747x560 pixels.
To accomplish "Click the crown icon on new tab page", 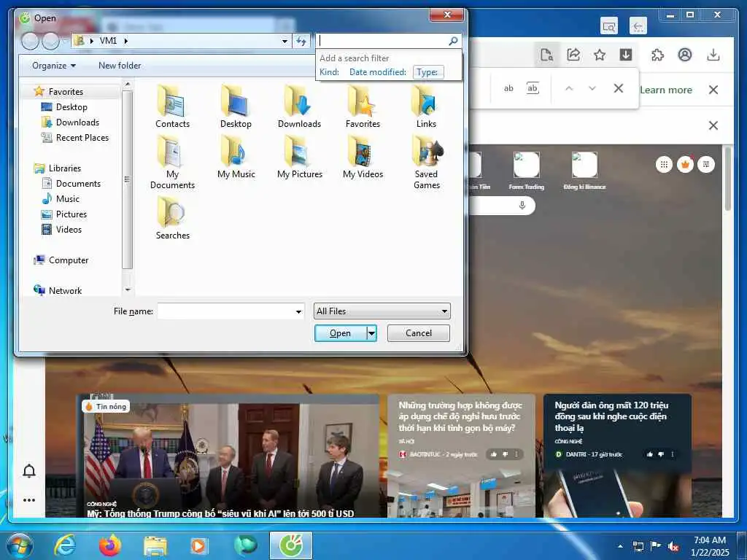I will click(x=684, y=165).
